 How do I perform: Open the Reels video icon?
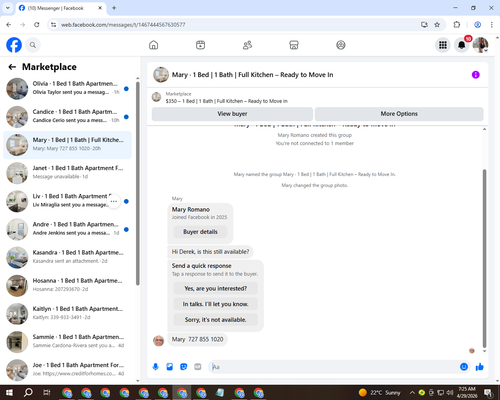(x=200, y=45)
